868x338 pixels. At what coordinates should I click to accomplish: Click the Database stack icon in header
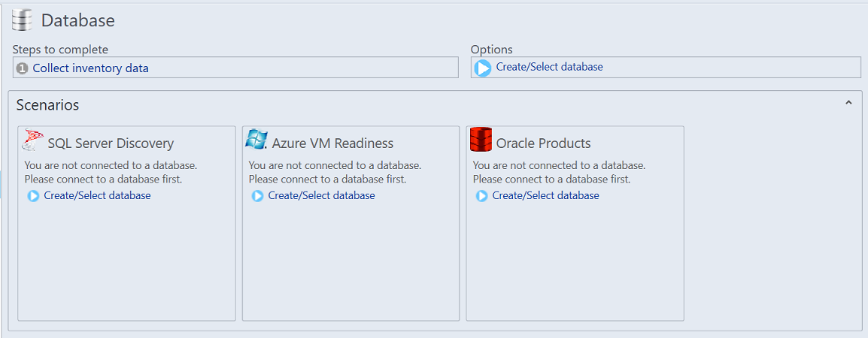coord(23,20)
